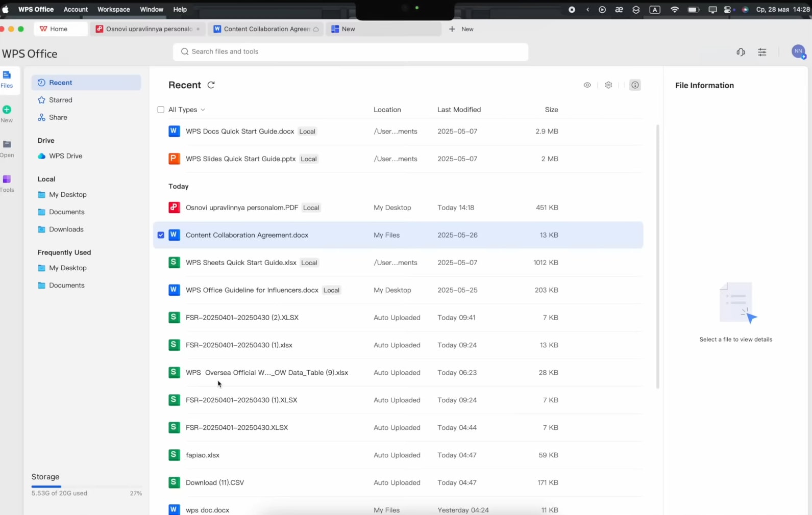Viewport: 812px width, 515px height.
Task: Open WPS Office Guideline for Influencers.docx
Action: pos(398,290)
